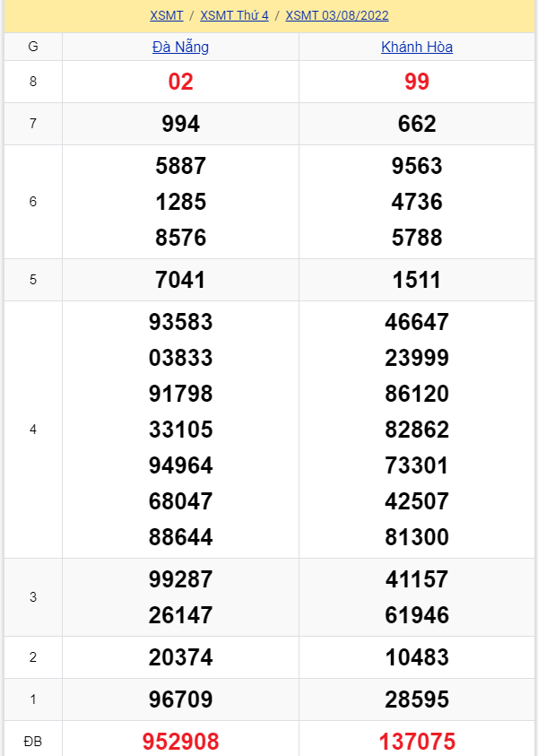
Task: Select Đà Nẵng second prize number 20374
Action: point(180,657)
